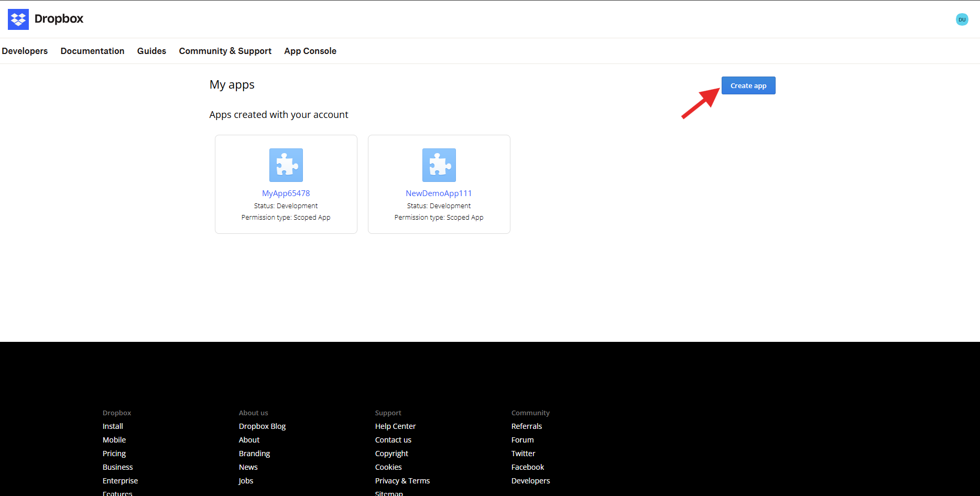The width and height of the screenshot is (980, 496).
Task: Select the MyApp65478 app card
Action: (x=286, y=184)
